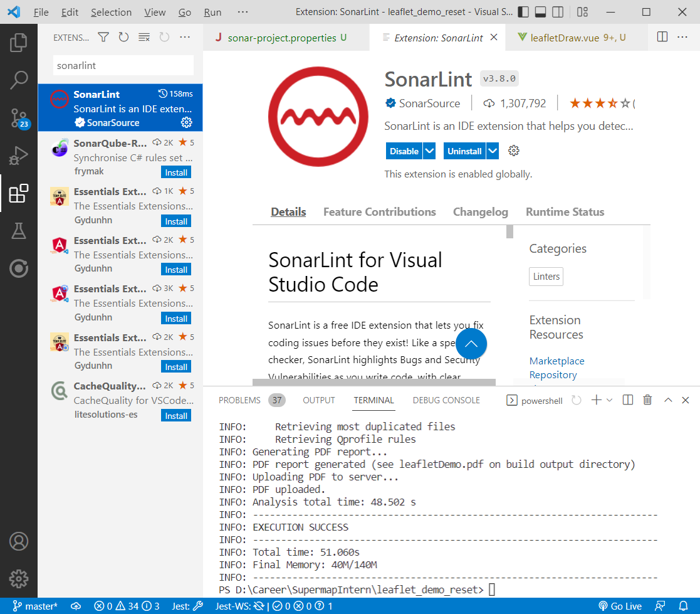Switch to leafletDraw.vue tab
Screen dimensions: 700x614
coord(577,38)
